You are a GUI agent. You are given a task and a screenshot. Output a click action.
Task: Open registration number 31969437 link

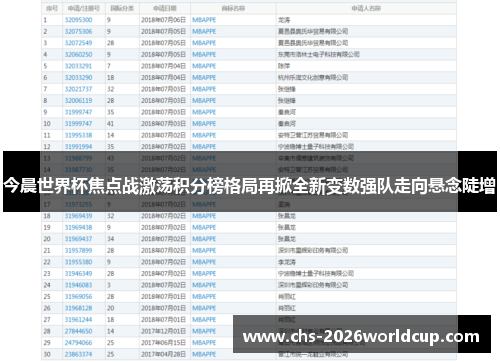tap(78, 239)
